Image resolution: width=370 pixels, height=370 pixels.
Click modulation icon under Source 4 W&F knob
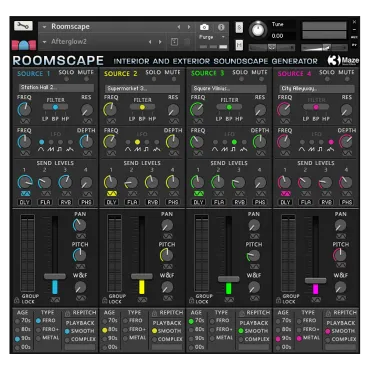point(341,298)
